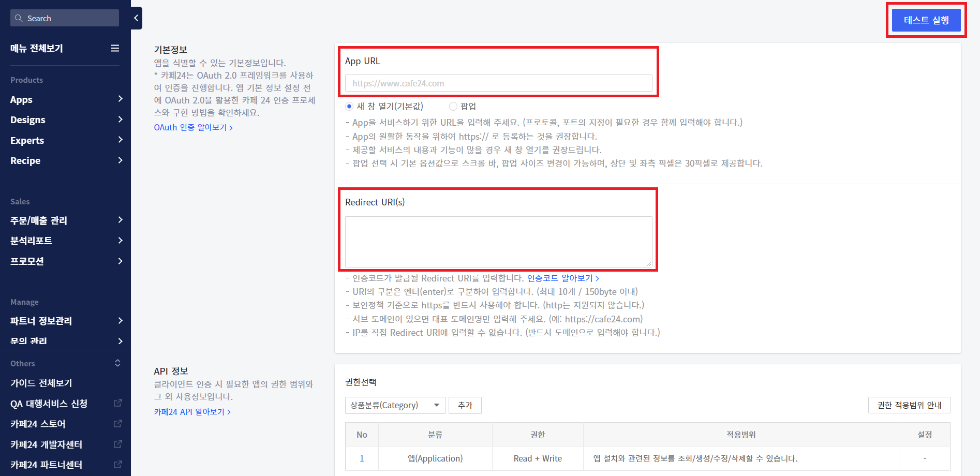The width and height of the screenshot is (980, 476).
Task: Open the Apps menu item
Action: 21,99
